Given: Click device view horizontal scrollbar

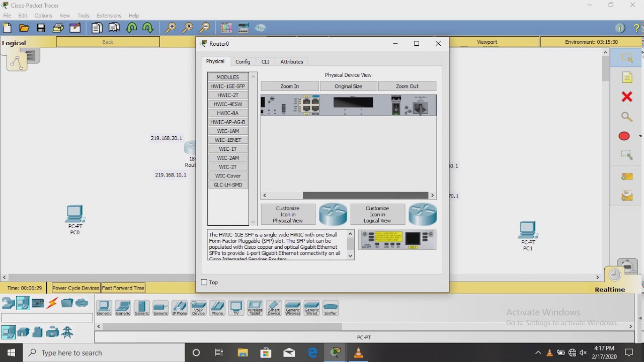Looking at the screenshot, I should pyautogui.click(x=365, y=195).
